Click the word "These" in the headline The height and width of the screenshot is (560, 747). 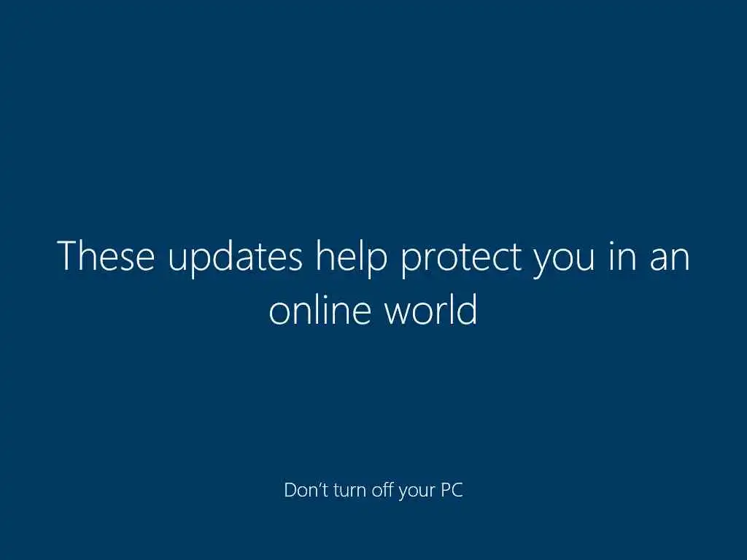click(106, 256)
